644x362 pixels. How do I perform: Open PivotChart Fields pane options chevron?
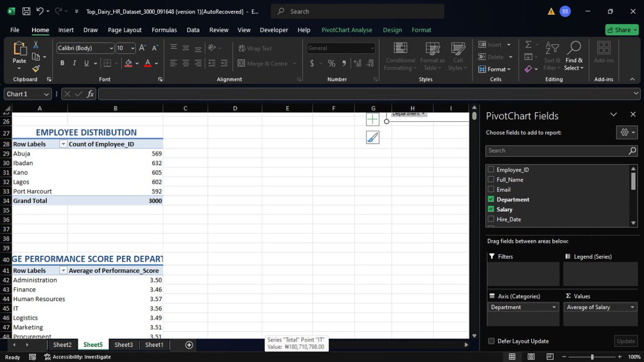point(614,114)
